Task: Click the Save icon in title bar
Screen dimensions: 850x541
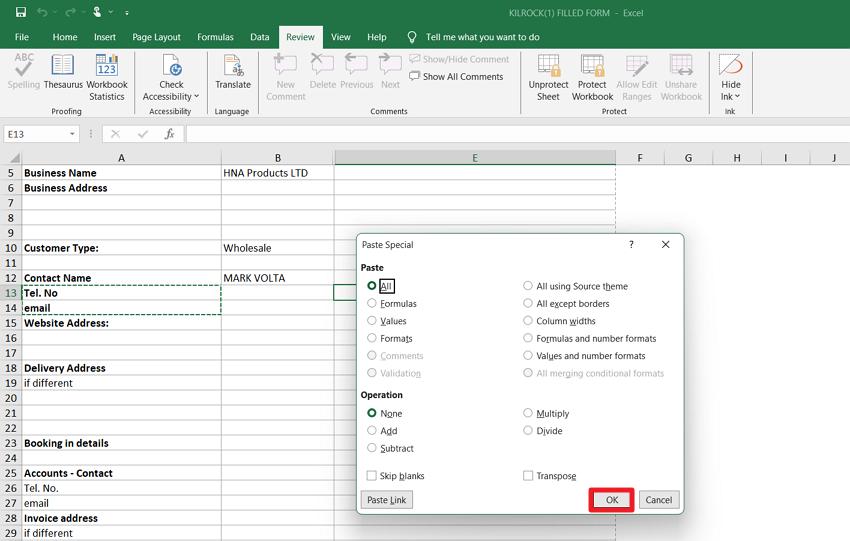Action: pos(21,12)
